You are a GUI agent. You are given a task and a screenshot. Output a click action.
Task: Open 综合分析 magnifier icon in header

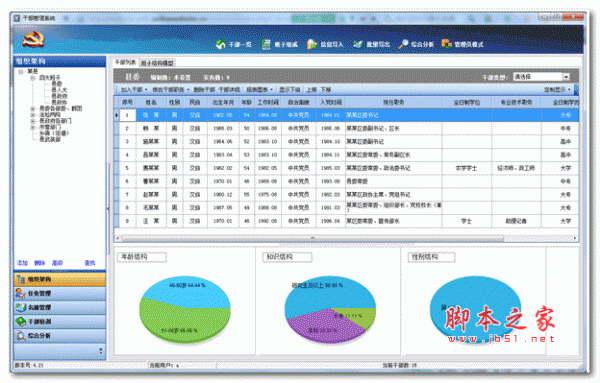pos(403,44)
